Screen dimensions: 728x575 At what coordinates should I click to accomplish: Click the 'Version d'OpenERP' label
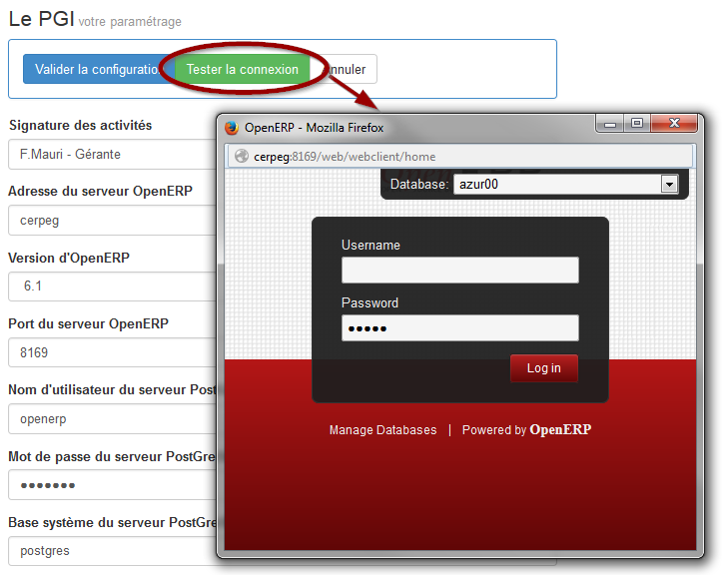tap(69, 258)
